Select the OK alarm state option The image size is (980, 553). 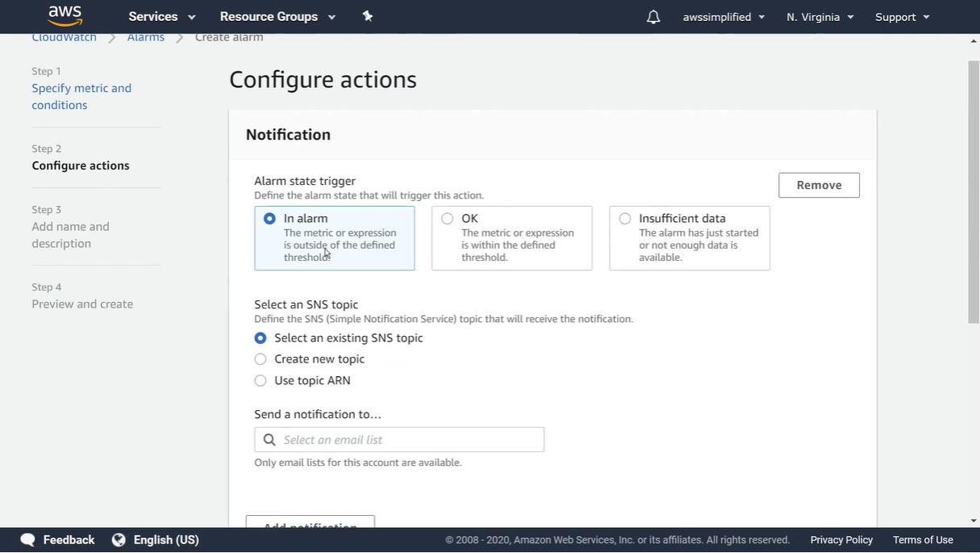point(448,219)
